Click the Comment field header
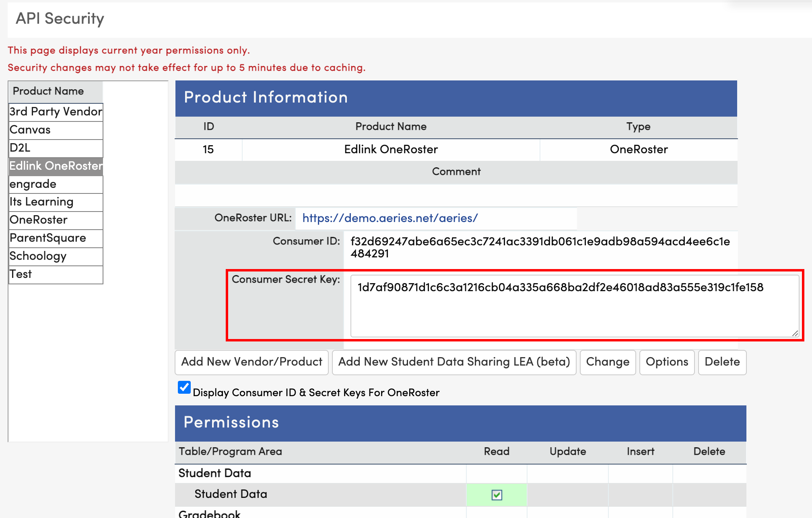The height and width of the screenshot is (518, 812). 456,172
